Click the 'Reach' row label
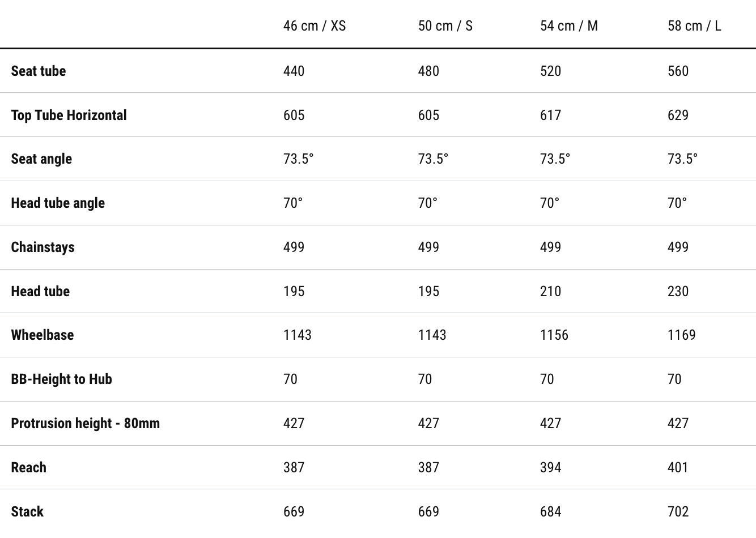Image resolution: width=756 pixels, height=538 pixels. coord(28,467)
